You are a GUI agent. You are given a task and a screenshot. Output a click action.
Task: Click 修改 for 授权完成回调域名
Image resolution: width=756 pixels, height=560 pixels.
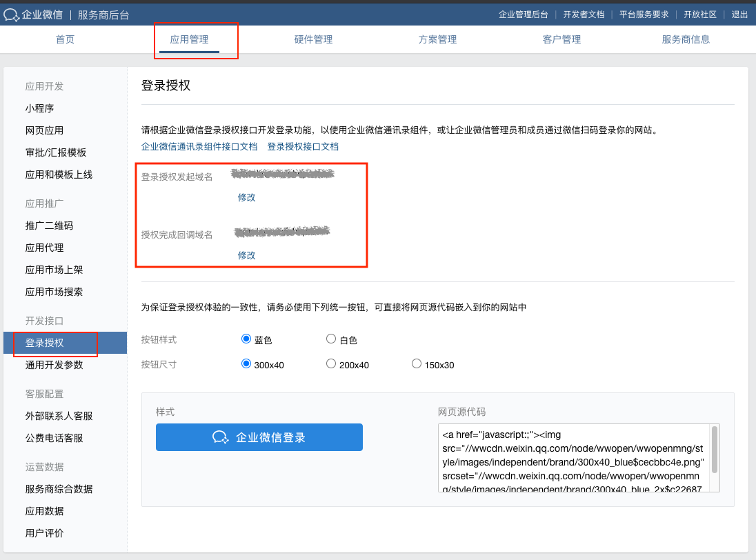coord(246,255)
